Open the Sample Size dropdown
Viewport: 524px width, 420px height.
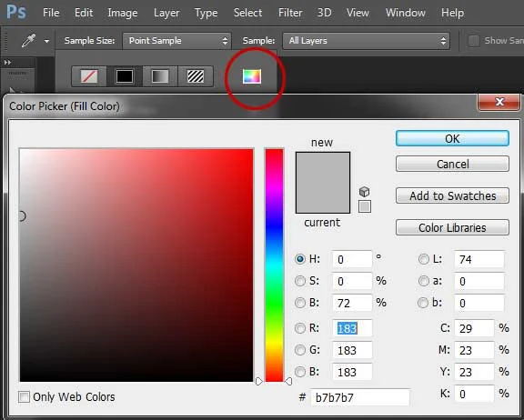(x=176, y=41)
